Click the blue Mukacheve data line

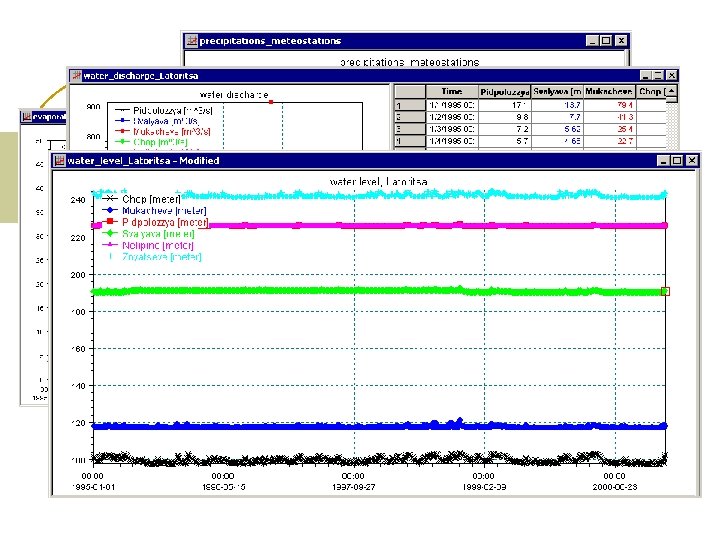coord(379,426)
